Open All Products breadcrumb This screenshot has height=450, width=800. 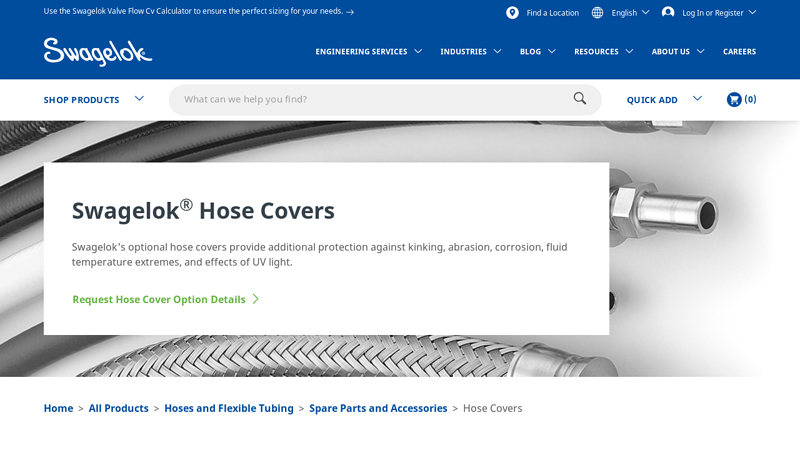tap(118, 408)
